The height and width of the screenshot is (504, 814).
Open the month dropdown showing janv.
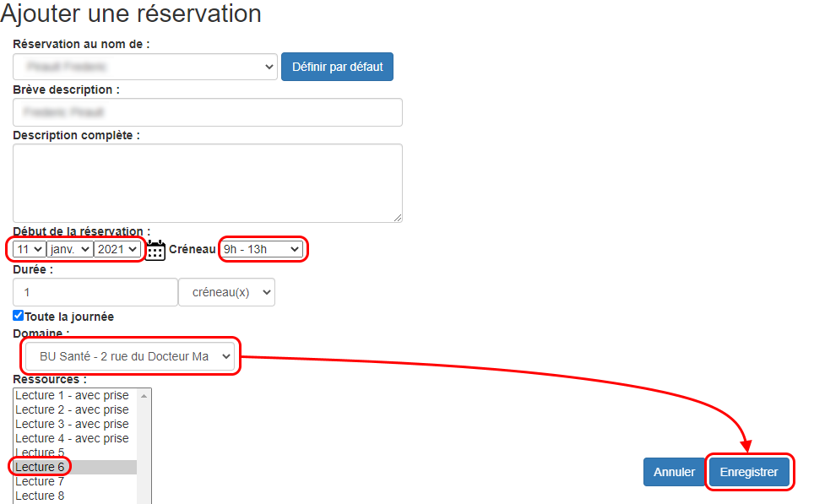tap(70, 250)
